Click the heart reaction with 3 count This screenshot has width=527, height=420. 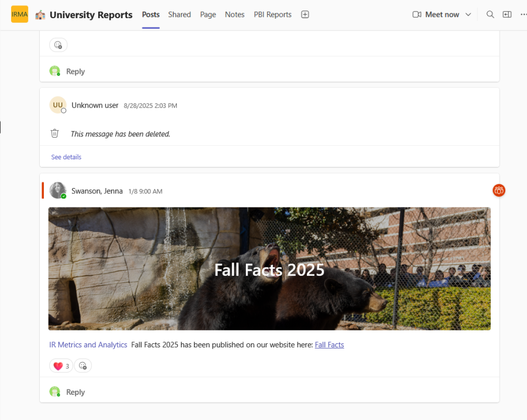coord(61,366)
